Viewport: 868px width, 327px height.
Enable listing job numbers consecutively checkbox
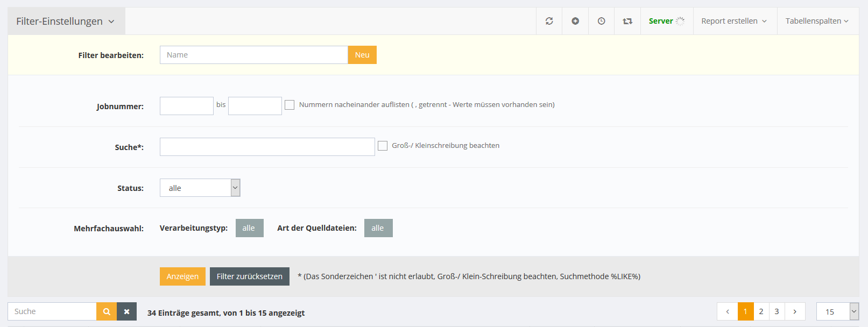click(x=290, y=105)
